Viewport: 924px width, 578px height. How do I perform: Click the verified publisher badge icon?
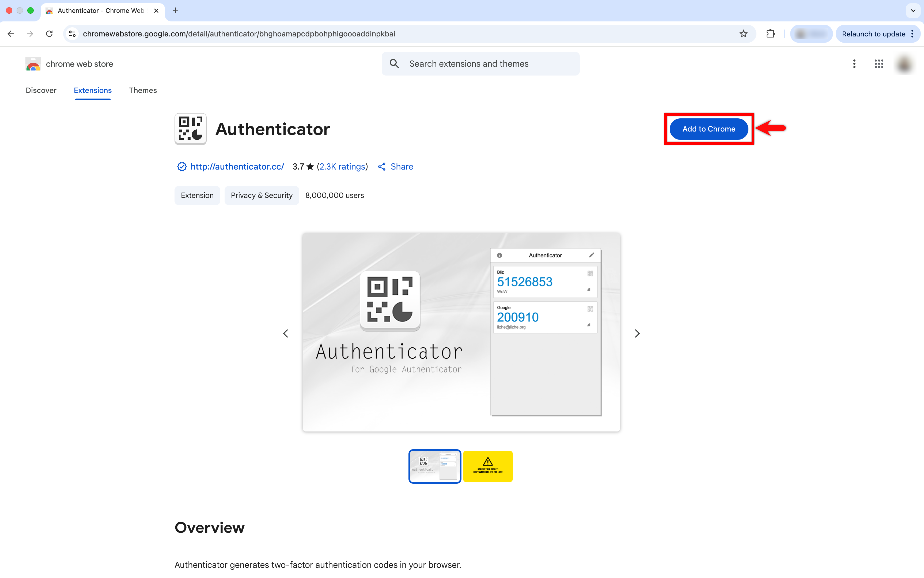tap(181, 166)
